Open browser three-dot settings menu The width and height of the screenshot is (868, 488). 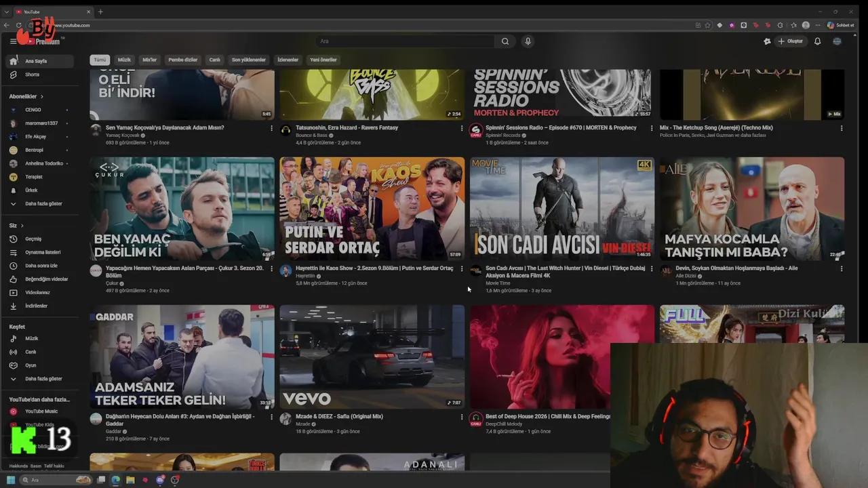click(817, 25)
